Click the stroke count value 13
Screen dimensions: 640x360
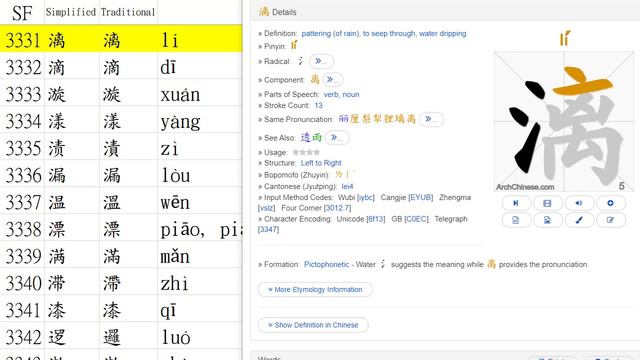318,105
